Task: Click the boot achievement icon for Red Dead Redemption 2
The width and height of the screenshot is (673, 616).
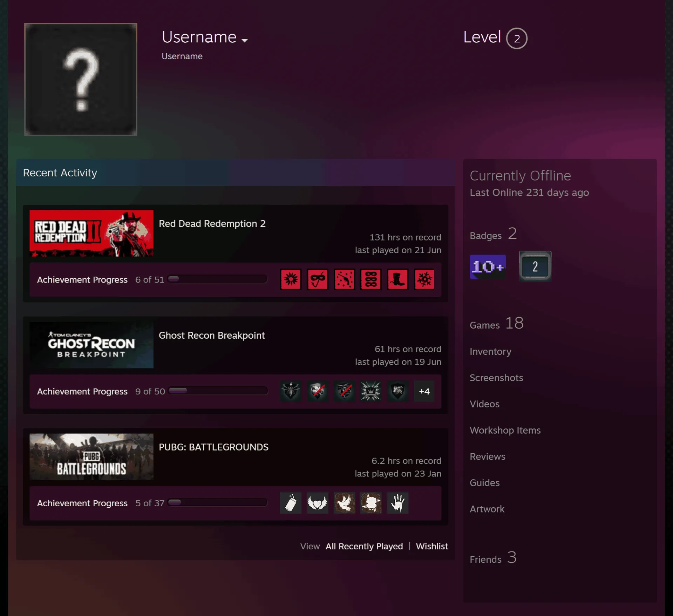Action: (397, 279)
